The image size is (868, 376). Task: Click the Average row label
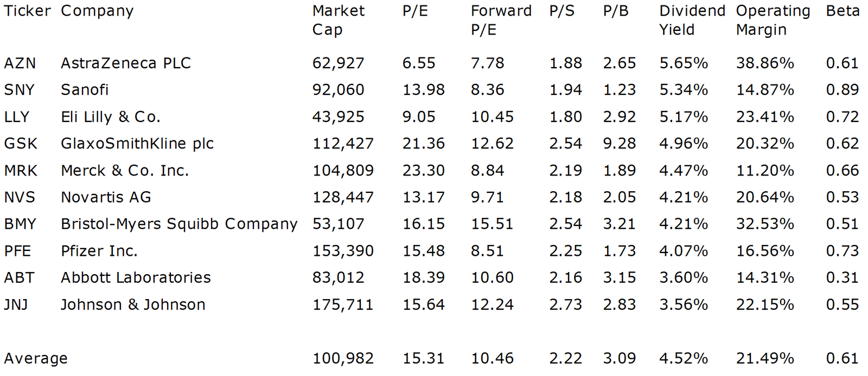(36, 359)
